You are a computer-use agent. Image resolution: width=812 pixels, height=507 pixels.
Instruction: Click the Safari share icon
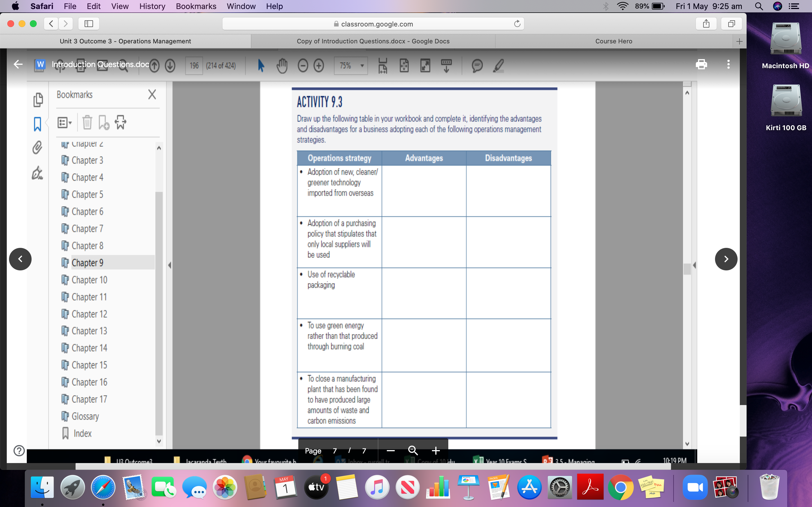pyautogui.click(x=706, y=24)
